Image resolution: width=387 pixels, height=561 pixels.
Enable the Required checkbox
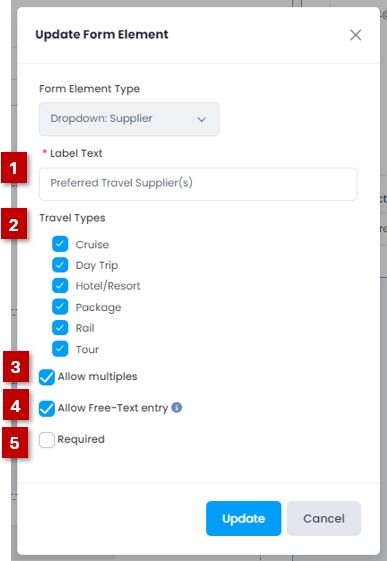click(x=47, y=440)
